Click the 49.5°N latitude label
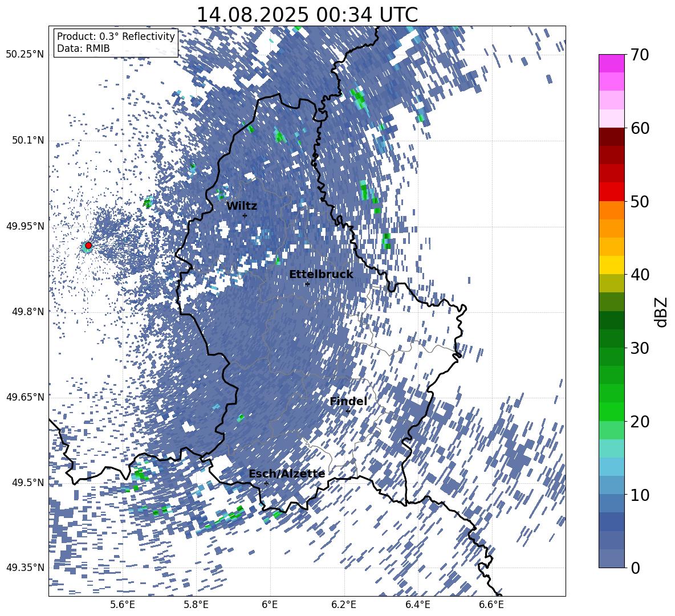Viewport: 675px width, 616px height. [27, 482]
